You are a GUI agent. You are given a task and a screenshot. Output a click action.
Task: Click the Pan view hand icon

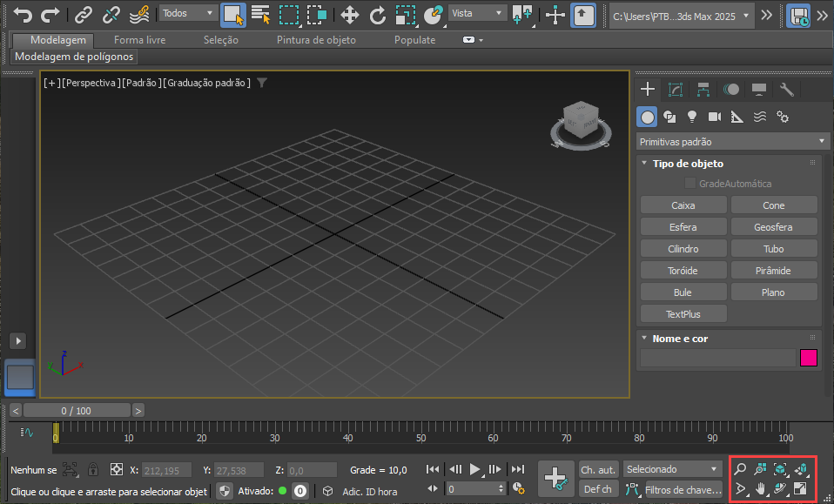coord(761,489)
